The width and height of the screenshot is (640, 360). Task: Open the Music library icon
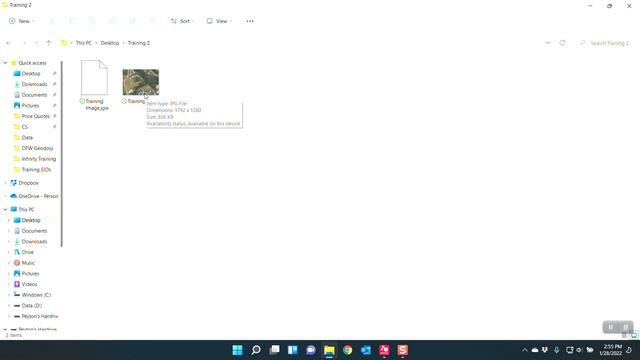click(x=17, y=263)
